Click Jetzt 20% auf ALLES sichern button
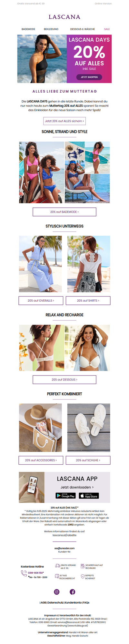Image resolution: width=129 pixels, height=644 pixels. [x=64, y=121]
